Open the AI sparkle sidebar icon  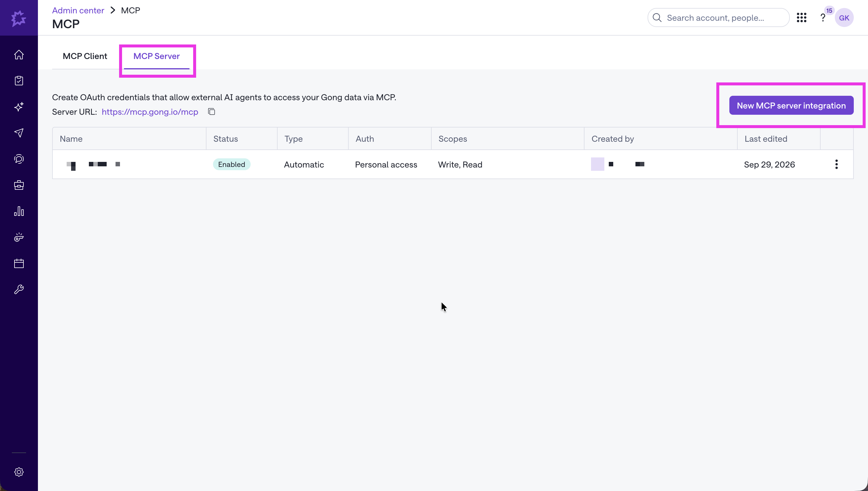[x=19, y=106]
